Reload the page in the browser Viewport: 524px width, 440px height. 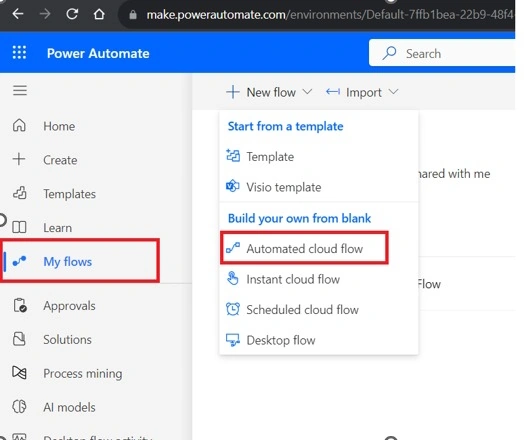pos(72,14)
